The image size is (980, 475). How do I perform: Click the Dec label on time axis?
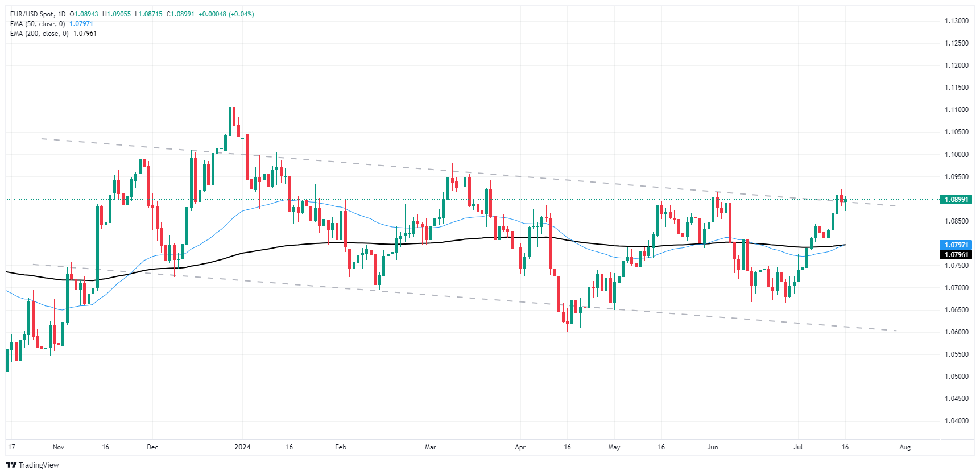point(152,447)
